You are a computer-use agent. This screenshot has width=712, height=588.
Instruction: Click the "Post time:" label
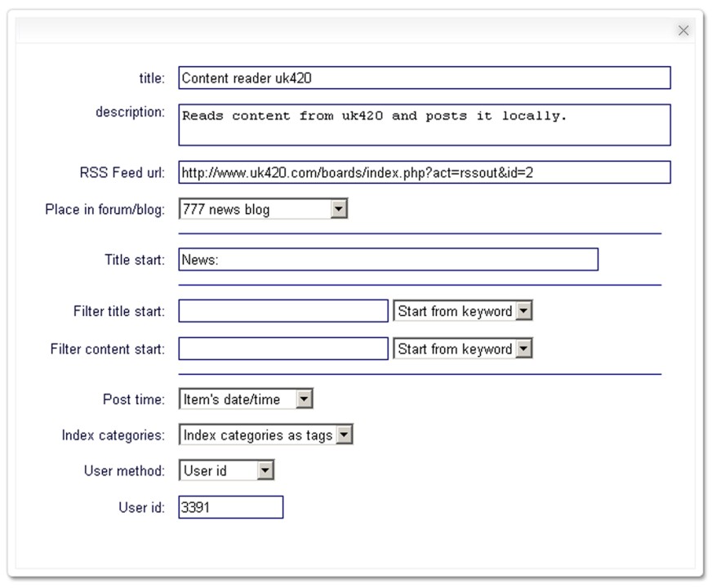(x=133, y=399)
